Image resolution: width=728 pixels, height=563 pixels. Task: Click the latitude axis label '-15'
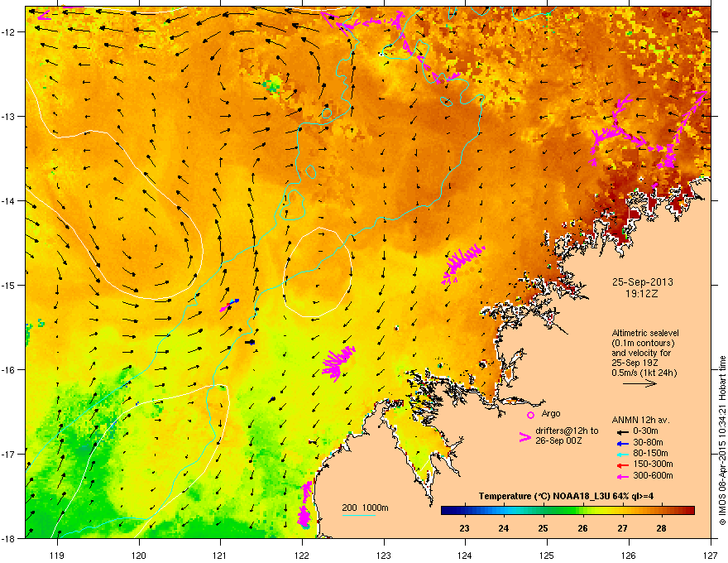9,285
